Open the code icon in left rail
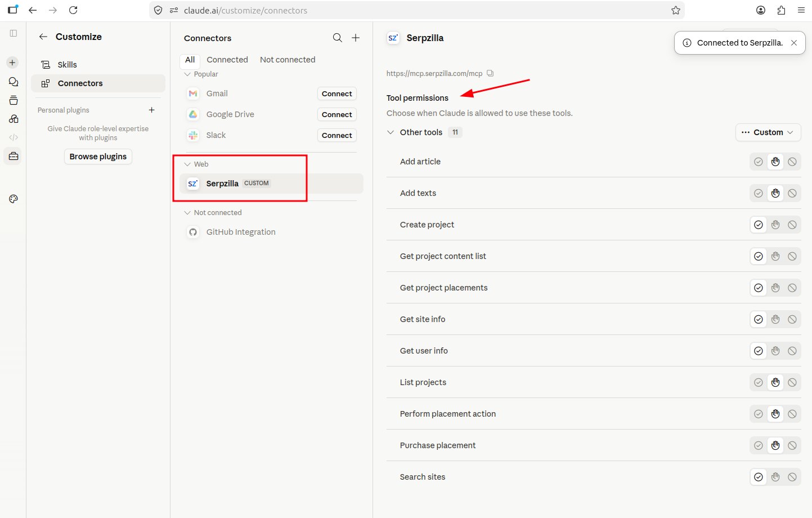This screenshot has width=812, height=518. 14,137
